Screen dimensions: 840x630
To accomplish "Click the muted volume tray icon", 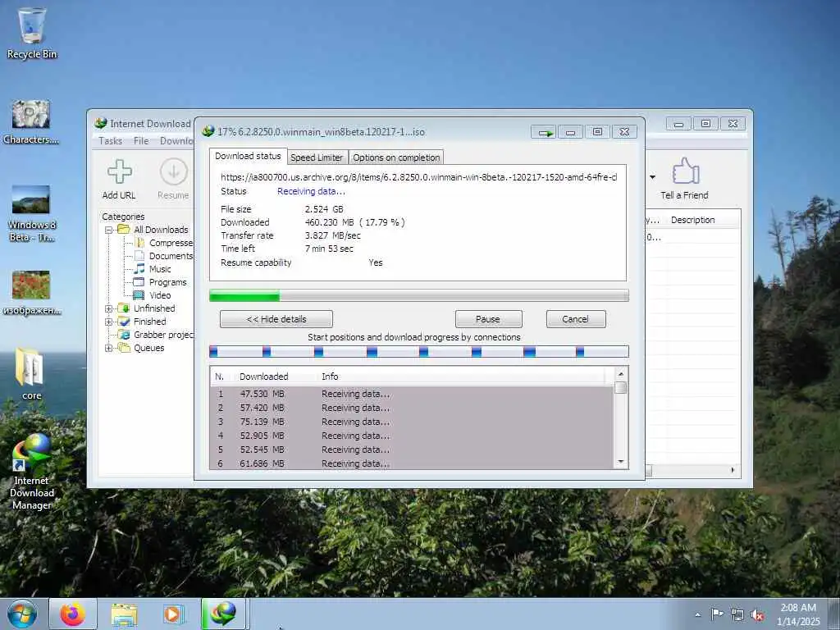I will [757, 614].
